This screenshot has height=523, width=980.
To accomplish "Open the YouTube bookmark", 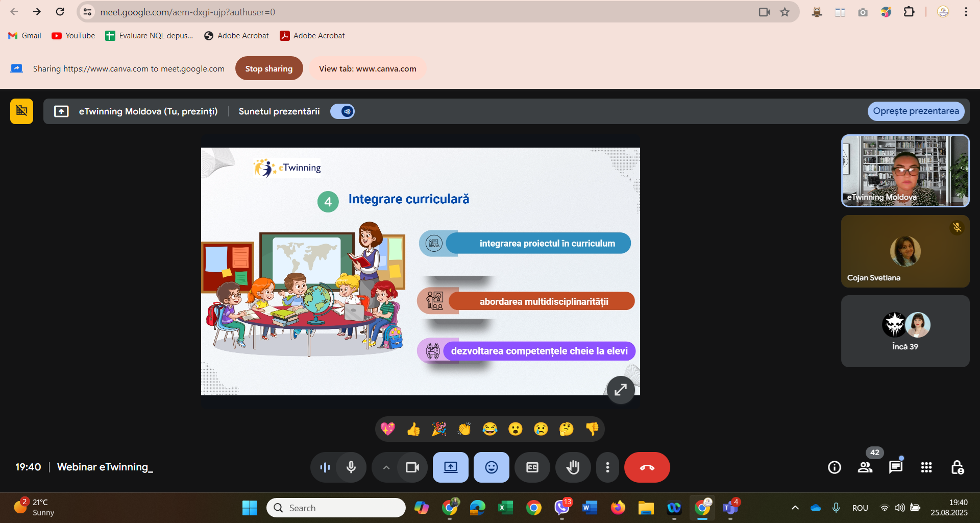I will coord(73,36).
